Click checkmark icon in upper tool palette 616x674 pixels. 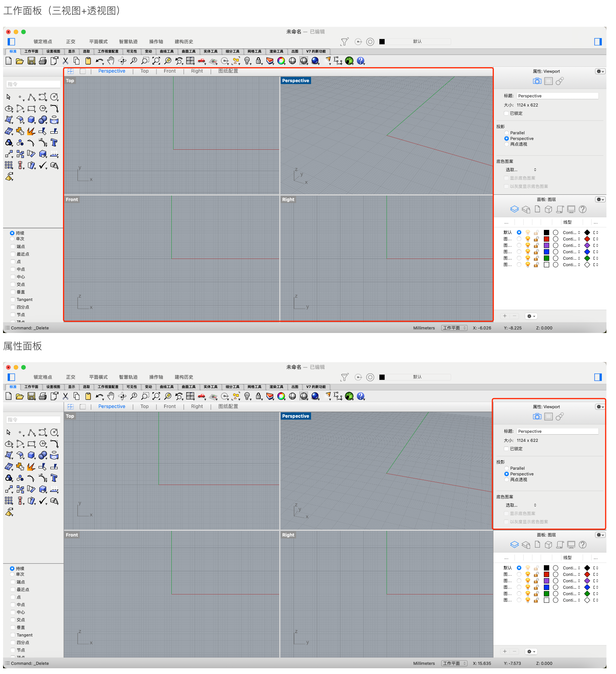coord(43,165)
